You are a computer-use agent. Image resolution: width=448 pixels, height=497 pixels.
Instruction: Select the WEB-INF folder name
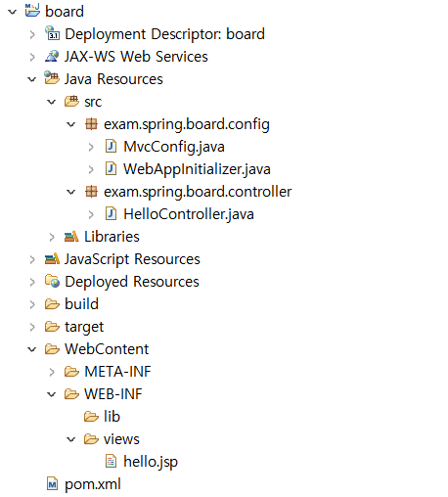coord(113,394)
